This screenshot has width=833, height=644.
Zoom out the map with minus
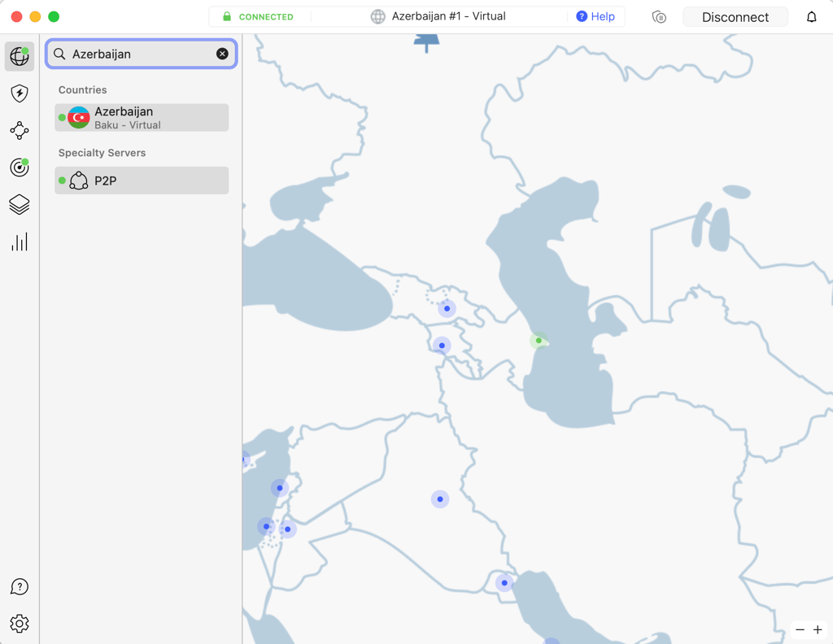[x=800, y=629]
